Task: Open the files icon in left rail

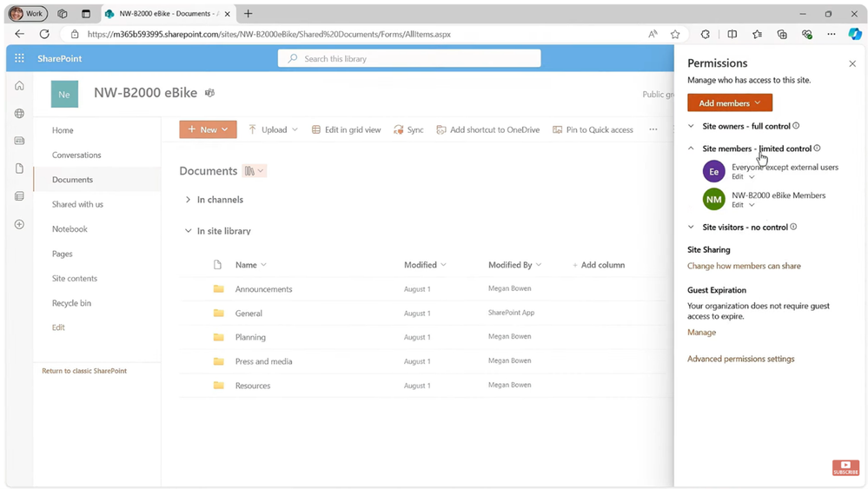Action: [x=19, y=169]
